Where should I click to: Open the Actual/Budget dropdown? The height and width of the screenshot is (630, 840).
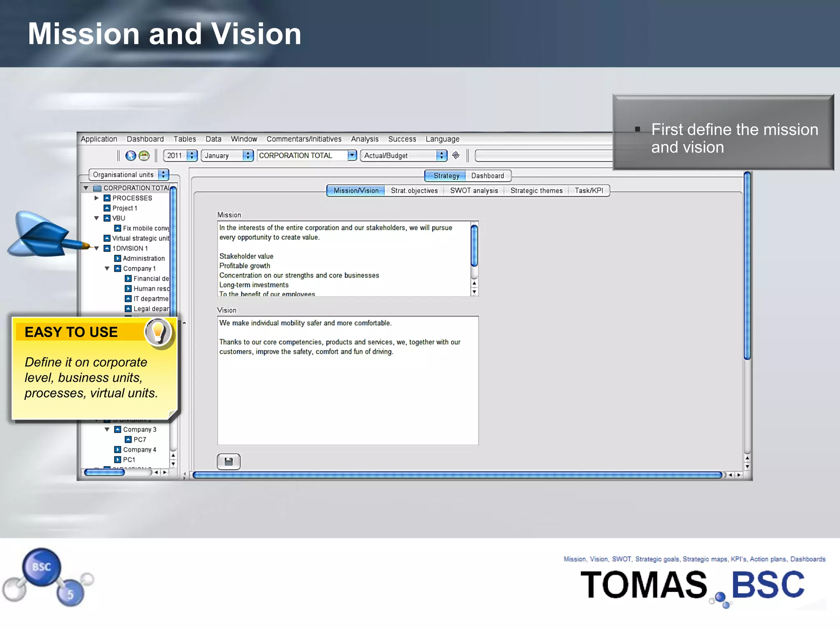(x=404, y=156)
